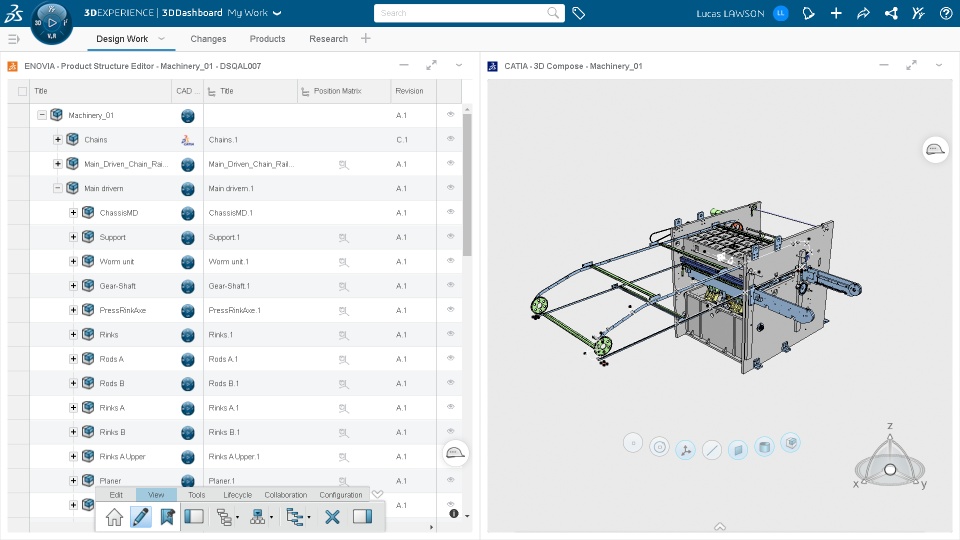Screen dimensions: 960x540
Task: Toggle visibility eye for Chains row
Action: click(451, 139)
